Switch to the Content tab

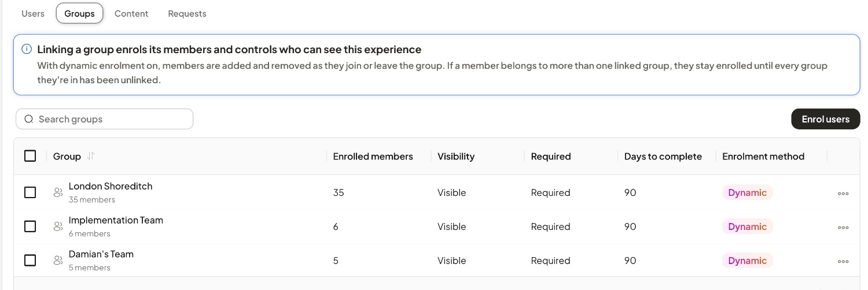point(131,13)
